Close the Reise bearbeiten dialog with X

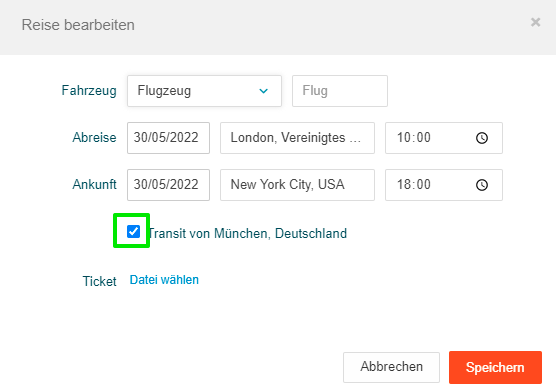pyautogui.click(x=535, y=22)
